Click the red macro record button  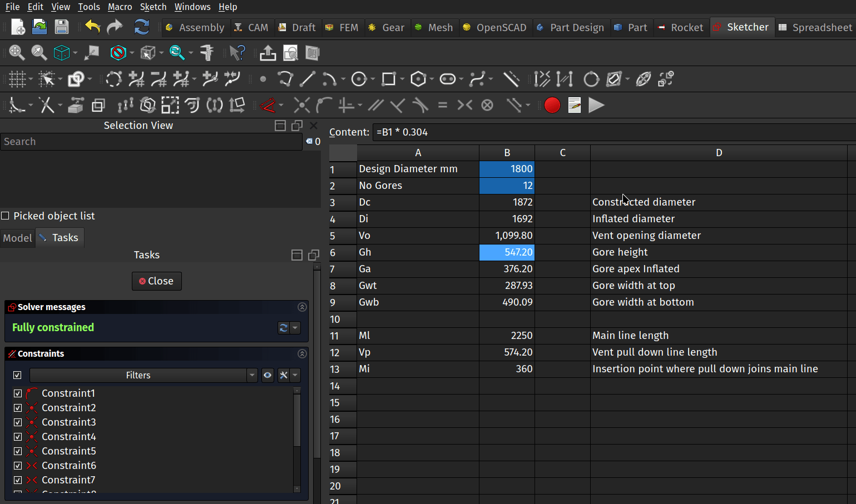pos(552,105)
